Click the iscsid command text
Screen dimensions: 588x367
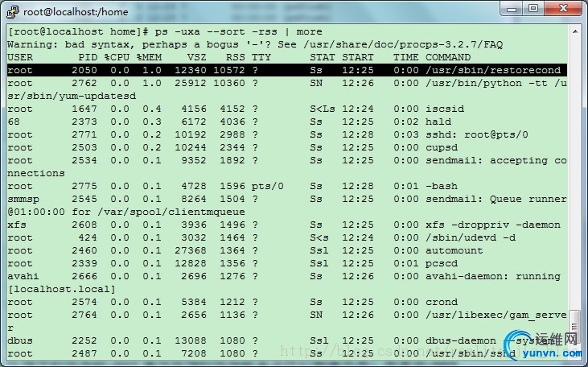444,109
